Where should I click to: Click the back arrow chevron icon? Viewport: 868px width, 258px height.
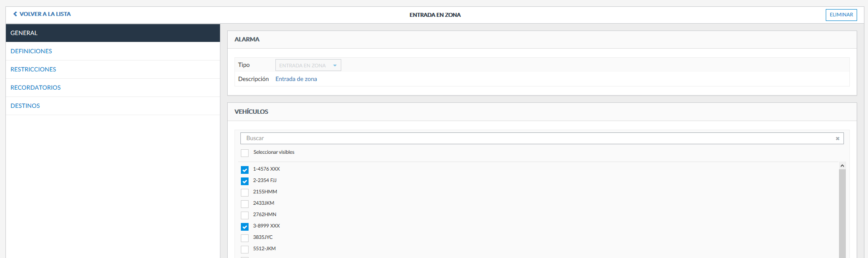15,14
